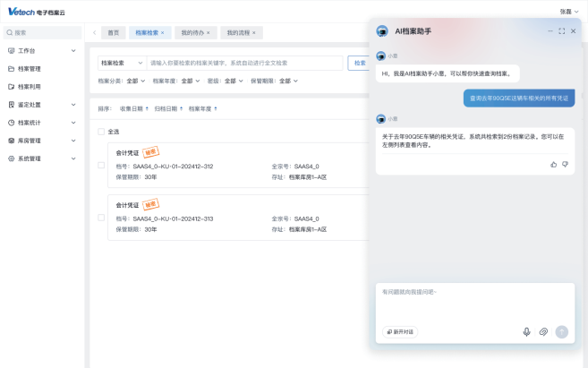Click the tab bar left scroll arrow

[95, 32]
